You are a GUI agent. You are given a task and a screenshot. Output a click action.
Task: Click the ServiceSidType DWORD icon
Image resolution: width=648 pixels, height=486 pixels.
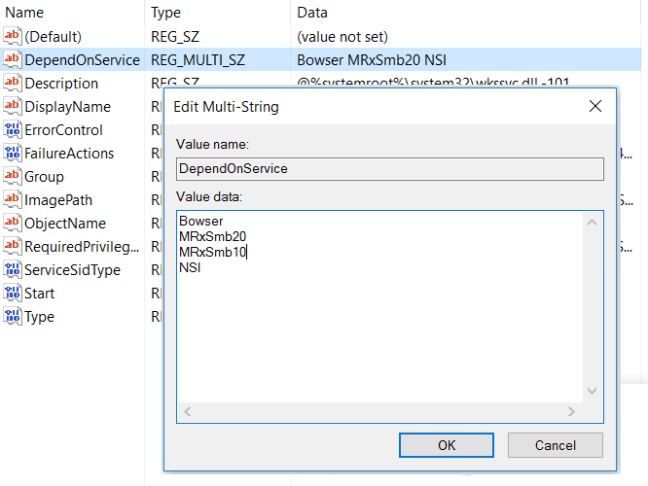click(x=13, y=270)
